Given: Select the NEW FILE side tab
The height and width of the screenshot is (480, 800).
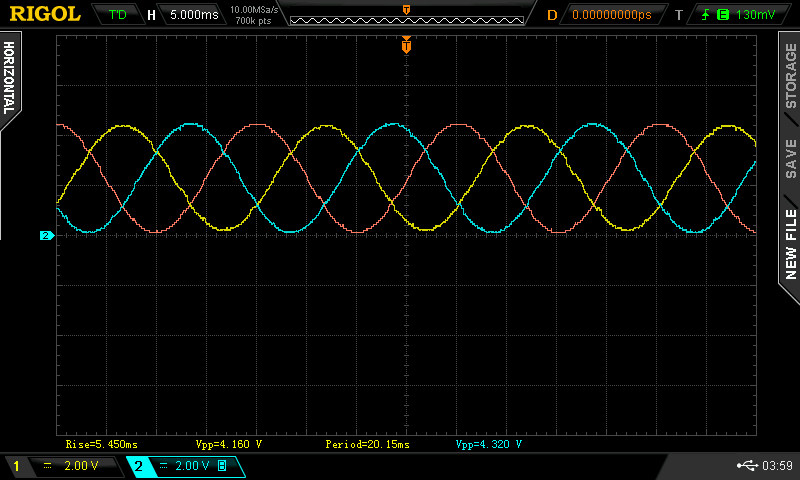Looking at the screenshot, I should (790, 244).
